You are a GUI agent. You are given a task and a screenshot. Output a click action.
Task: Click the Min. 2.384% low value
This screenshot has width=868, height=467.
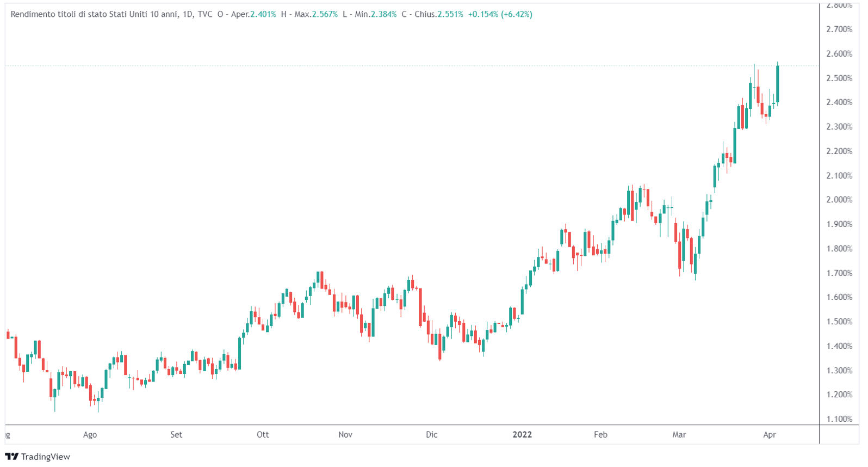pos(383,14)
